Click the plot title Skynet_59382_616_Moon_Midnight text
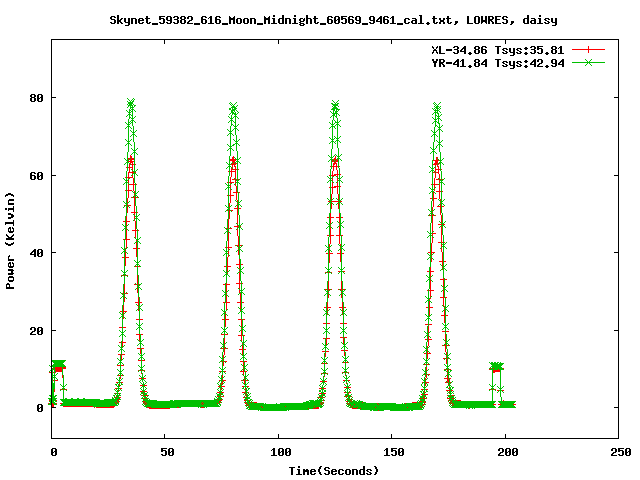The image size is (640, 480). point(333,20)
